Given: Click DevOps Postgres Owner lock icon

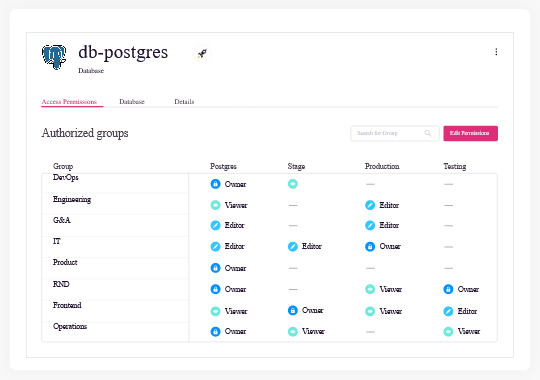Looking at the screenshot, I should tap(215, 184).
